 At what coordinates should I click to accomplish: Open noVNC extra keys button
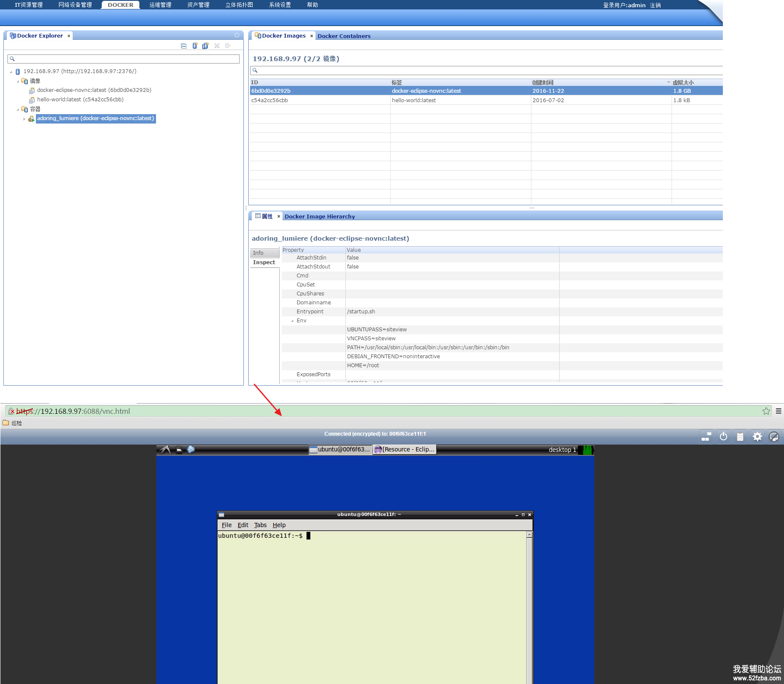tap(706, 436)
